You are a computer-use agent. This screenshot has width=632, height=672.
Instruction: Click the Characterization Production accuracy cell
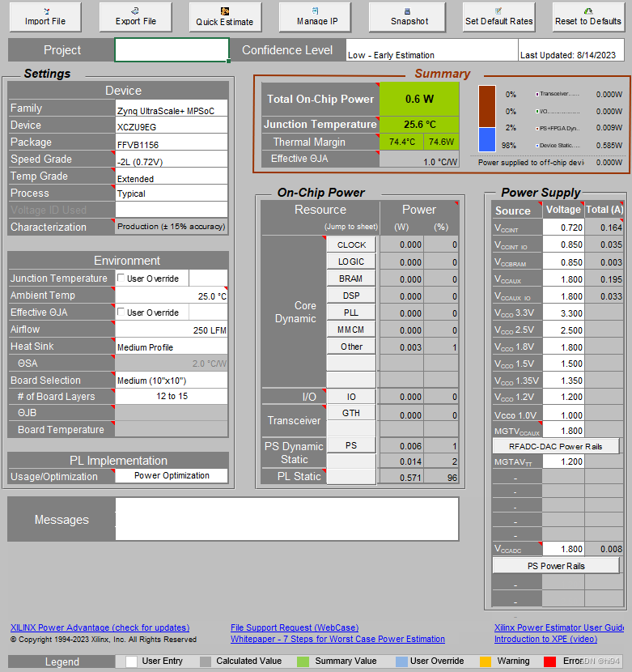click(172, 226)
